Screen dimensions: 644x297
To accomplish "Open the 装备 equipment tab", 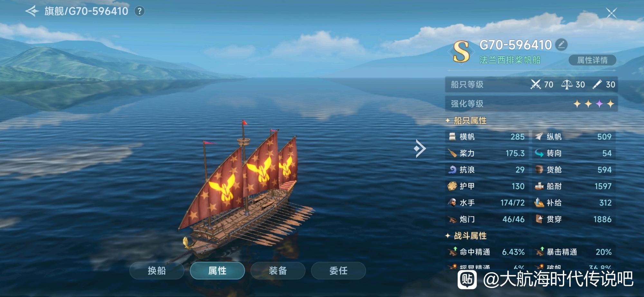I will pos(278,271).
